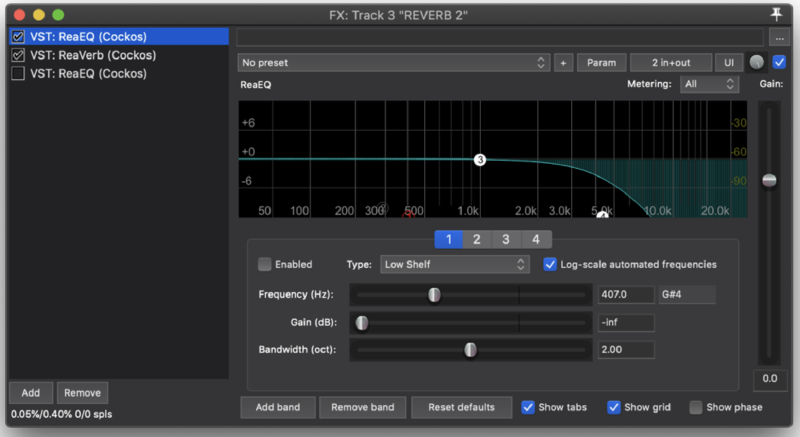Switch to band tab 2
The height and width of the screenshot is (437, 800).
(x=477, y=239)
